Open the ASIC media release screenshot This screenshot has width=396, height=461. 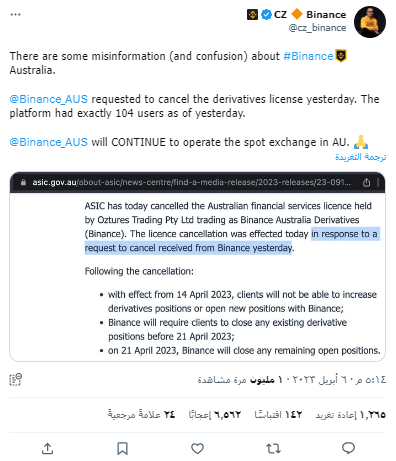197,267
